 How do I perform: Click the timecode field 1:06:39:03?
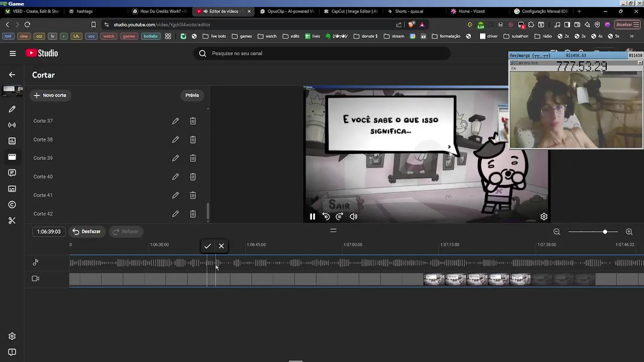49,232
